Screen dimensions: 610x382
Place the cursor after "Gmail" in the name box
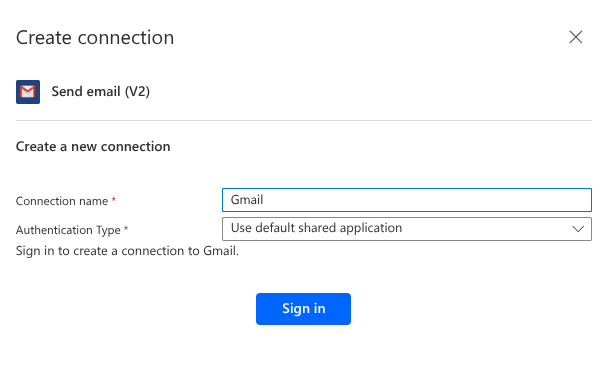(x=264, y=200)
